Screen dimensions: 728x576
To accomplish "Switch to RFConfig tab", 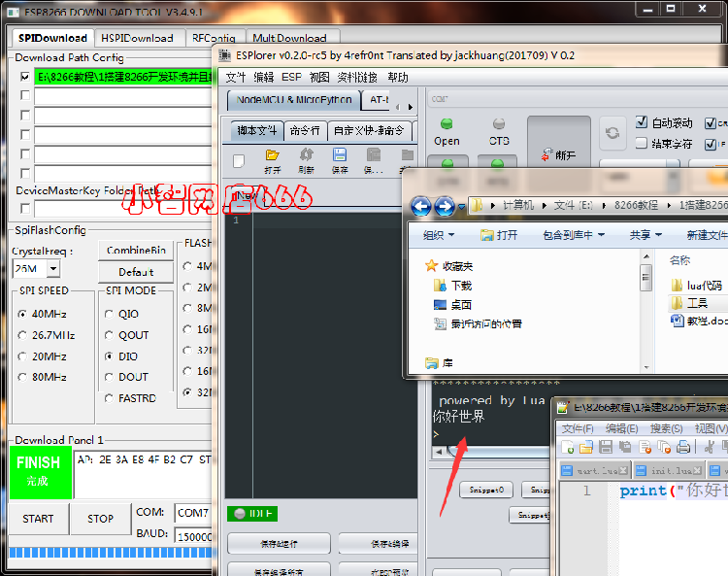I will click(214, 38).
